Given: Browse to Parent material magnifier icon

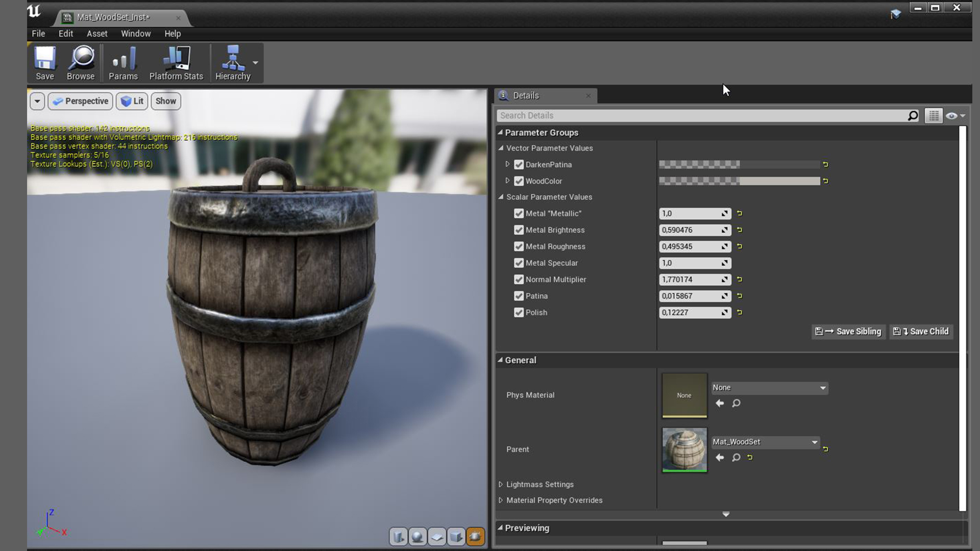Looking at the screenshot, I should (736, 458).
